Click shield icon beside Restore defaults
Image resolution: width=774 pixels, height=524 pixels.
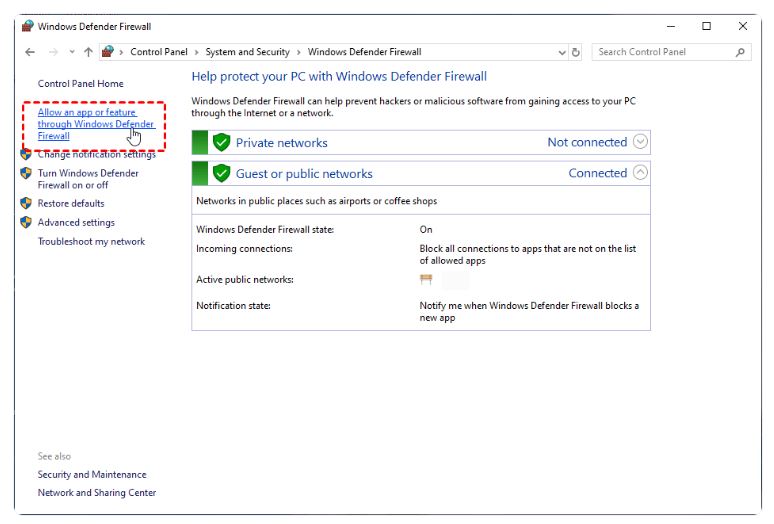tap(26, 203)
